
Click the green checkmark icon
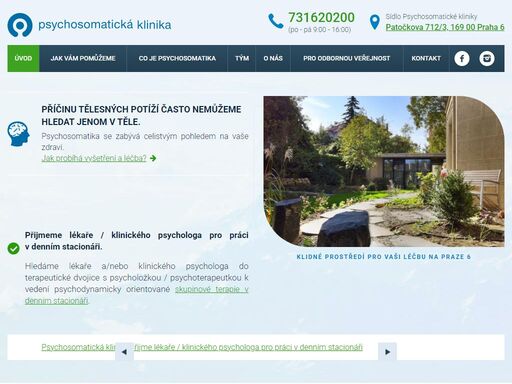point(14,248)
